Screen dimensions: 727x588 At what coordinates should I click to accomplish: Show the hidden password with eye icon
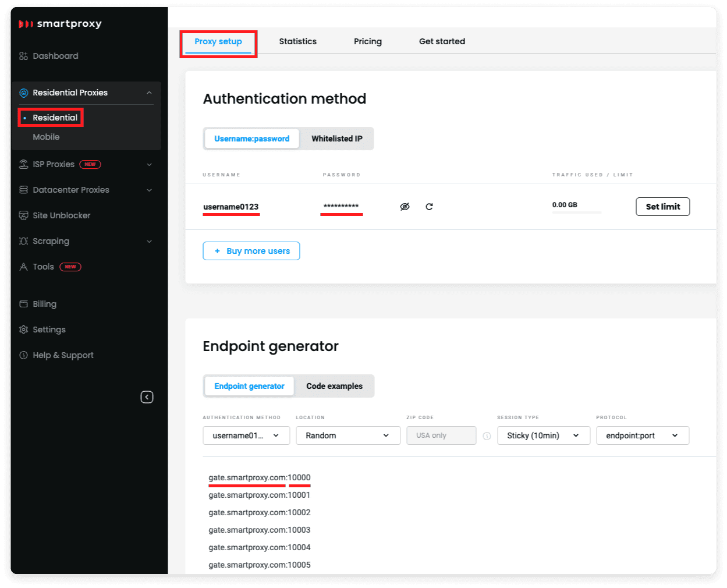pos(405,207)
